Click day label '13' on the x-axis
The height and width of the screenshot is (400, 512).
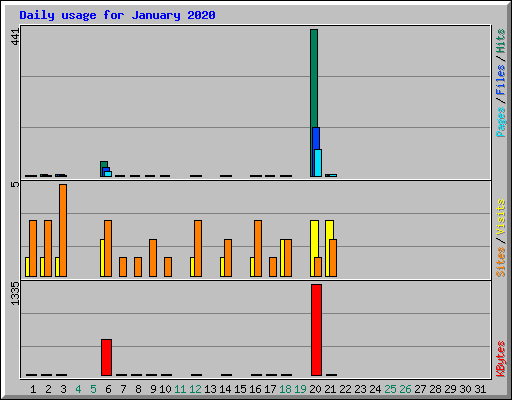[210, 389]
